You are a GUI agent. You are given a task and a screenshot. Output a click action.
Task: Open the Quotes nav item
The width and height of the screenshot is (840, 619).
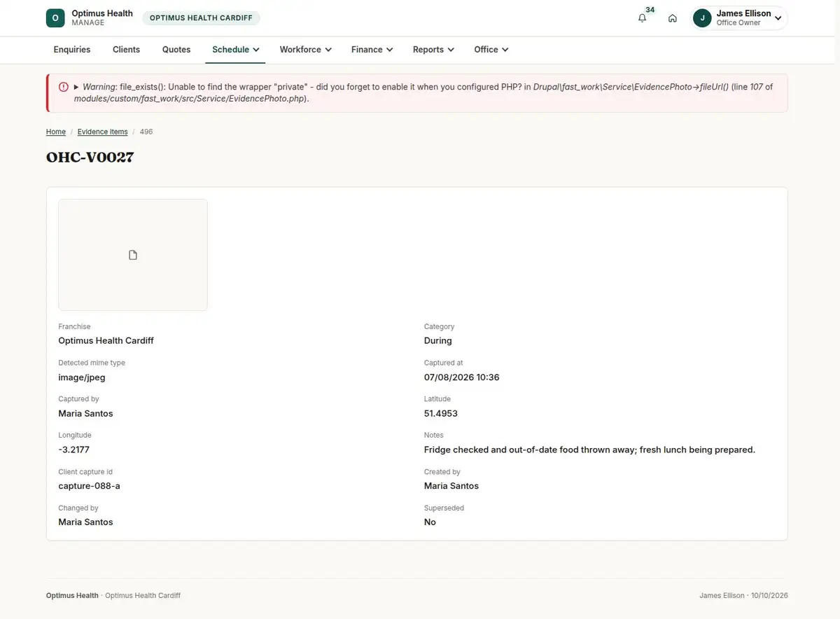click(176, 50)
